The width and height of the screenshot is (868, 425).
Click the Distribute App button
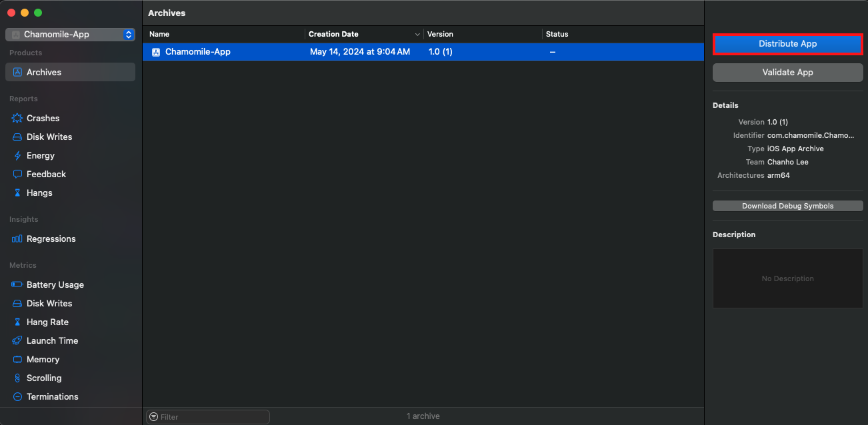[x=787, y=44]
